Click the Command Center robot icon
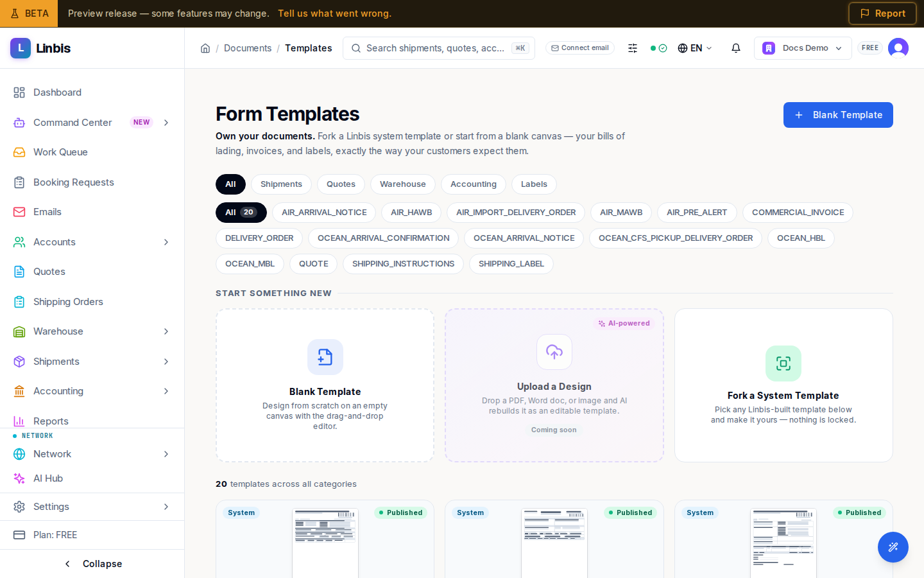The height and width of the screenshot is (578, 924). tap(19, 123)
